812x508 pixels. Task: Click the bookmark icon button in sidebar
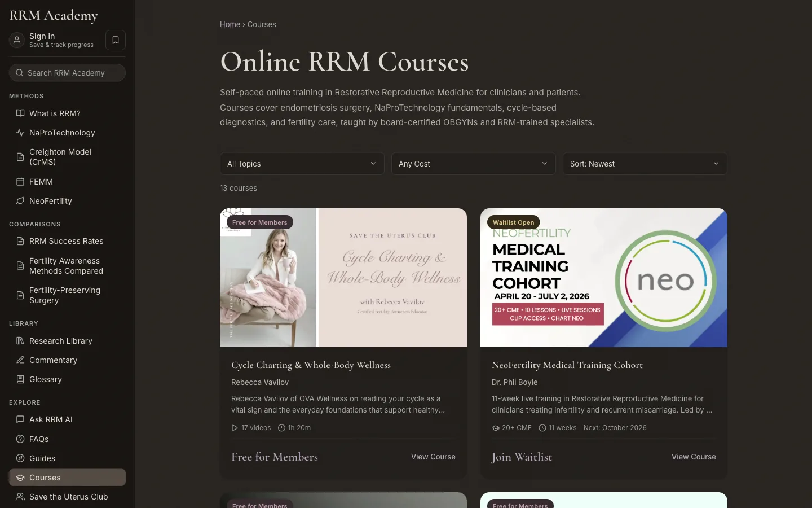coord(116,40)
